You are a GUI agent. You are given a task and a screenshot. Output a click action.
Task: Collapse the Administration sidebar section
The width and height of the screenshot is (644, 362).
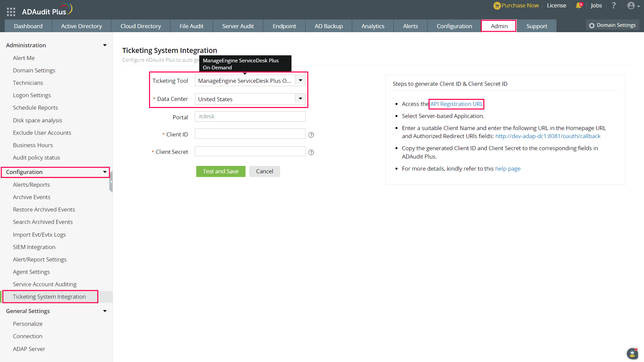click(x=105, y=45)
